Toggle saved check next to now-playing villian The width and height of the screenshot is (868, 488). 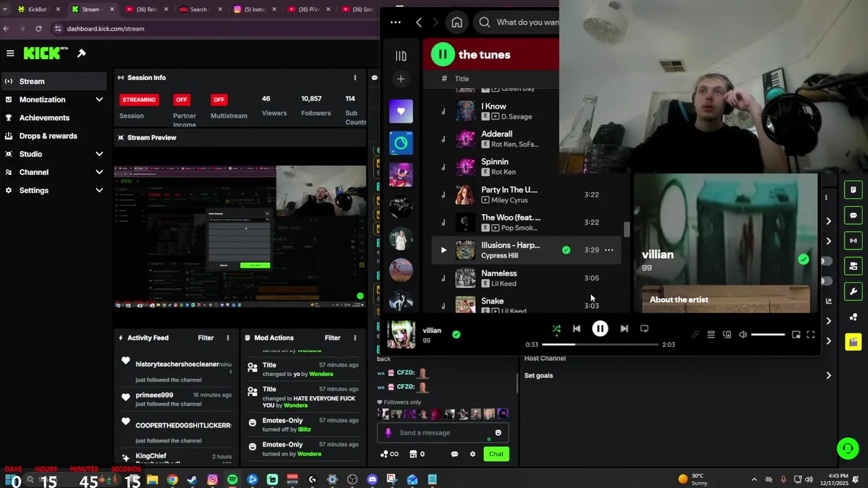tap(456, 334)
